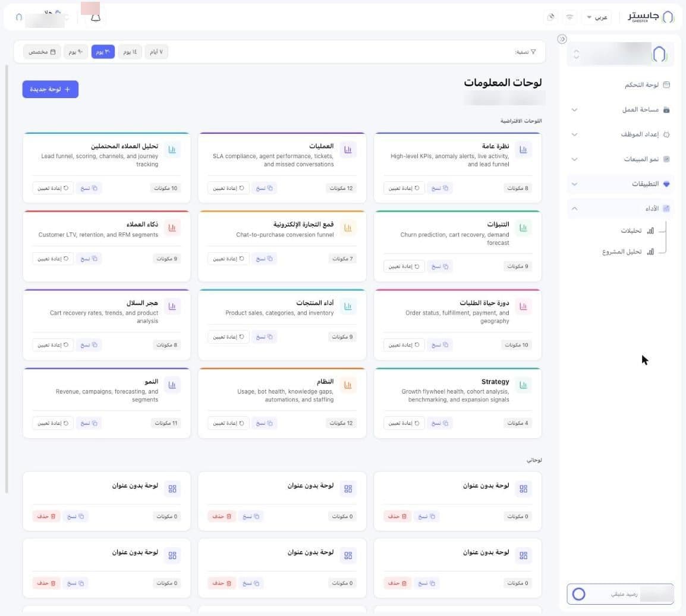Collapse the الأداء sidebar section
This screenshot has width=686, height=616.
[x=574, y=209]
